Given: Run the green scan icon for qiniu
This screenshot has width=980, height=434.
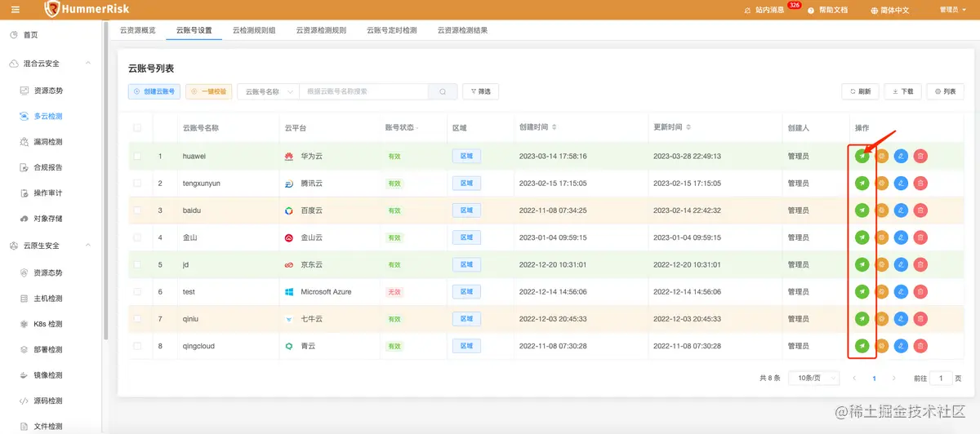Looking at the screenshot, I should click(862, 319).
